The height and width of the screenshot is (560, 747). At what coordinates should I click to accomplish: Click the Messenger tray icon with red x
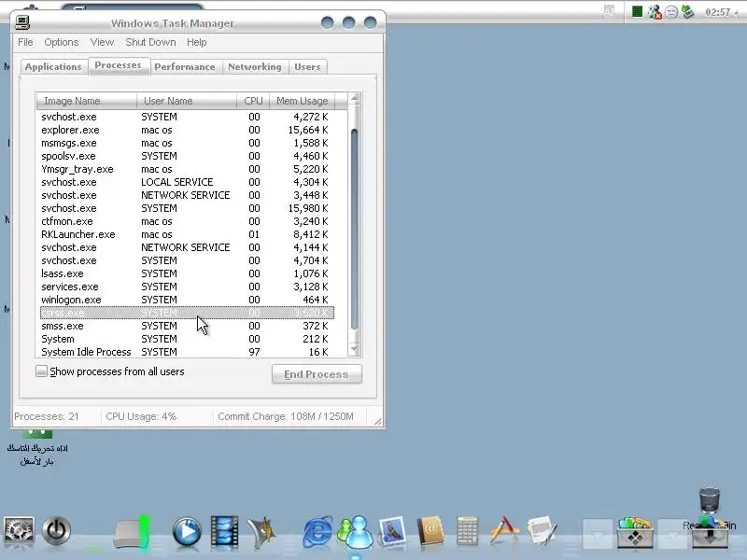655,11
